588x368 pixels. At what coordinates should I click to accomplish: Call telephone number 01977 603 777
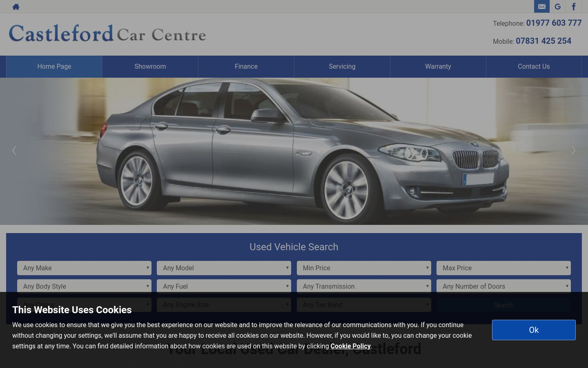click(x=554, y=23)
